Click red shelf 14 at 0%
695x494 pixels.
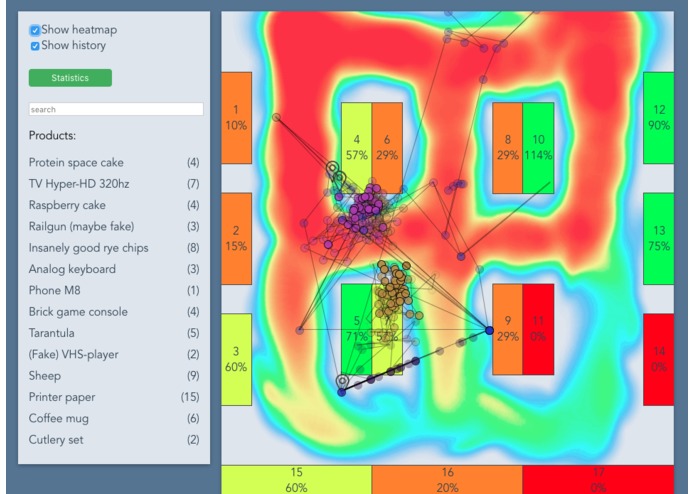[659, 359]
